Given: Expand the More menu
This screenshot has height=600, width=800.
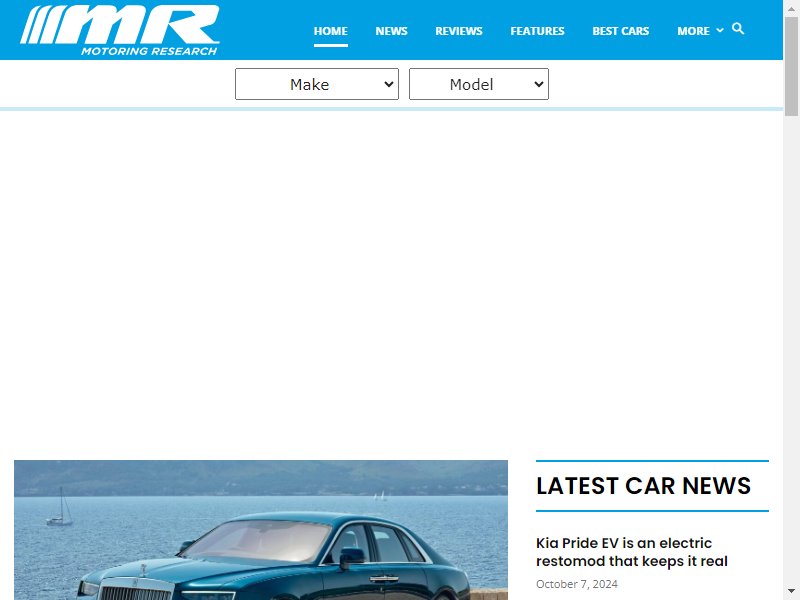Looking at the screenshot, I should (700, 31).
